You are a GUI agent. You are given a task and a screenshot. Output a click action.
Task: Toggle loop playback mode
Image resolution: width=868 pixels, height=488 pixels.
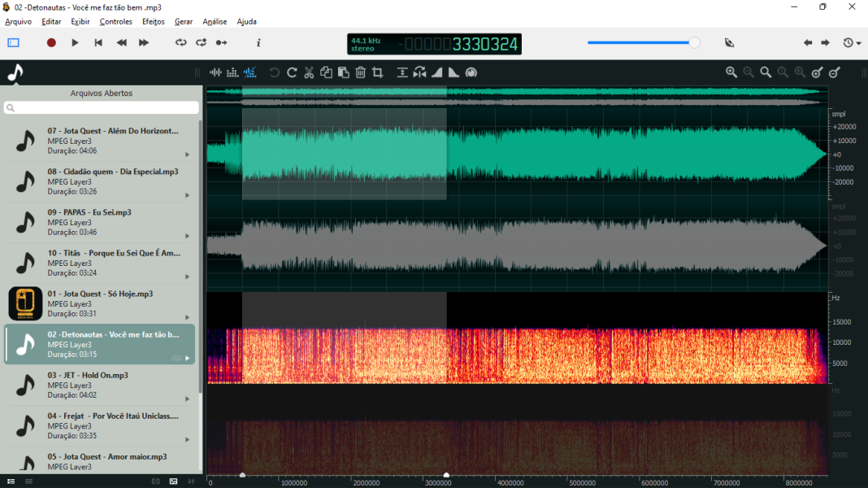coord(180,42)
